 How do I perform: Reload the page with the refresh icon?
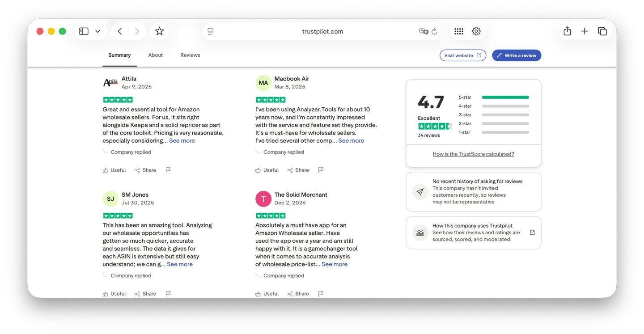pyautogui.click(x=434, y=31)
